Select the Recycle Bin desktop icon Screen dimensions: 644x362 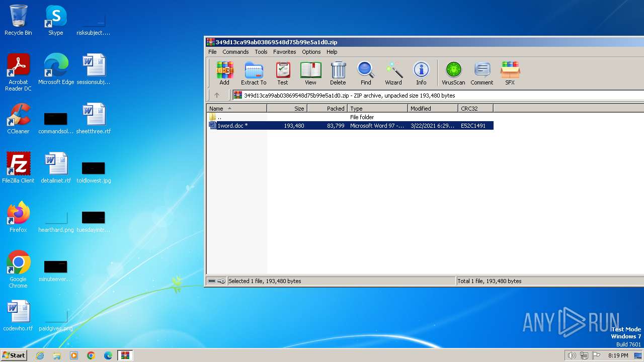[18, 20]
